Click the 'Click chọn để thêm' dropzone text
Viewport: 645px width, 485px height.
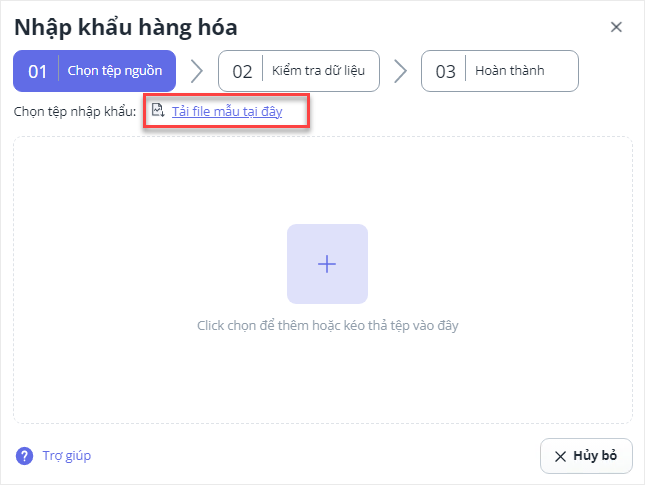click(327, 325)
